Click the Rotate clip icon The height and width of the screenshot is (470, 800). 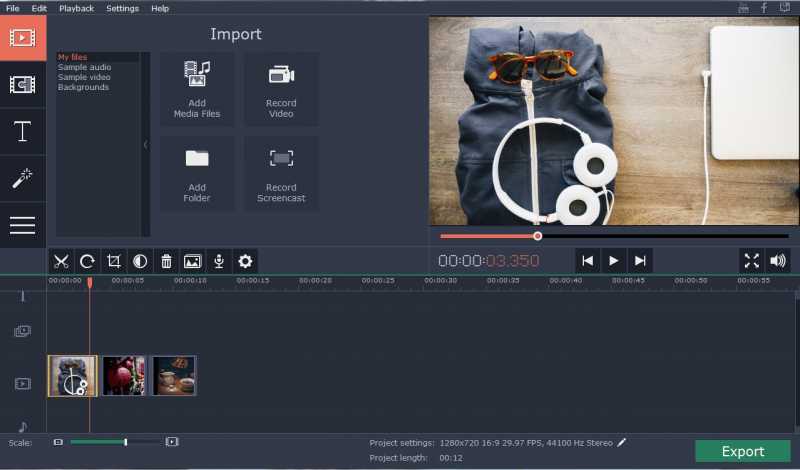pos(87,261)
